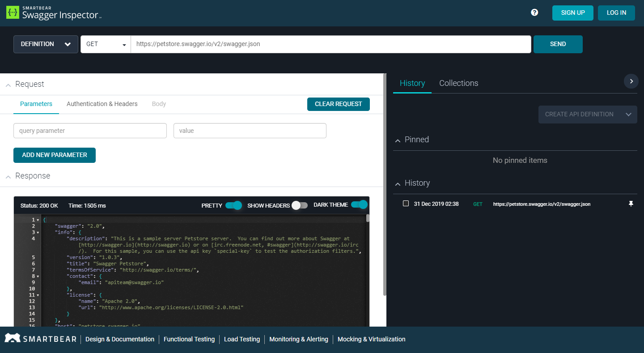This screenshot has height=353, width=644.
Task: Collapse the History section list
Action: (x=398, y=183)
